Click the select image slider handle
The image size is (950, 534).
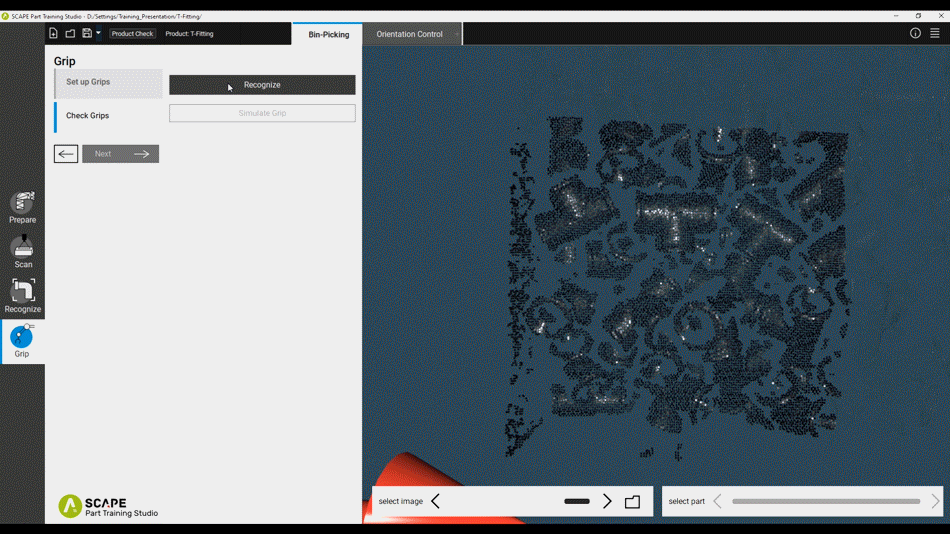click(577, 501)
